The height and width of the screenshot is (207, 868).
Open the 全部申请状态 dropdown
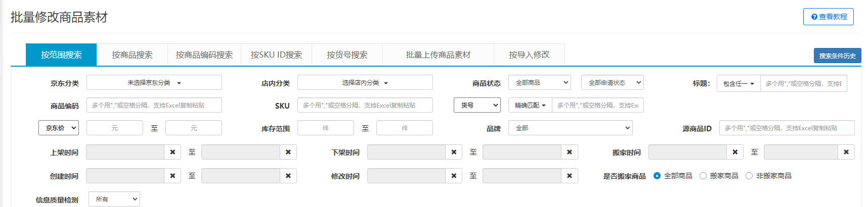612,83
